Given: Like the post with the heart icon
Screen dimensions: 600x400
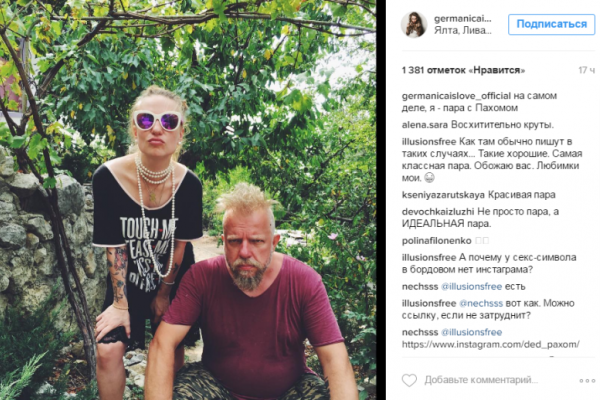Looking at the screenshot, I should pos(409,380).
